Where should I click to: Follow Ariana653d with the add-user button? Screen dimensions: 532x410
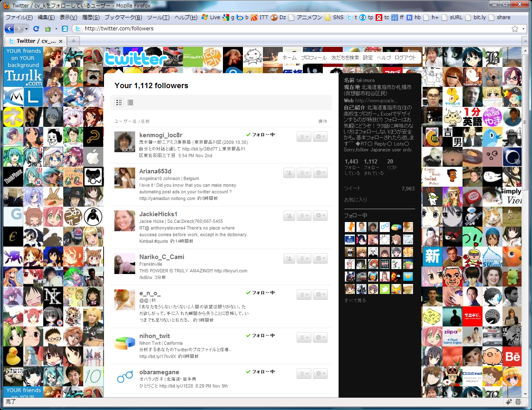[x=289, y=173]
